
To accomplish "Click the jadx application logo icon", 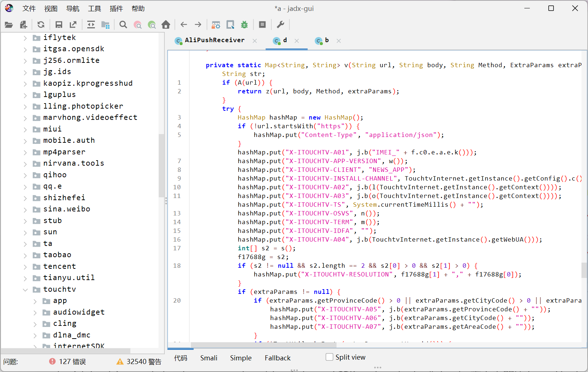I will (9, 8).
